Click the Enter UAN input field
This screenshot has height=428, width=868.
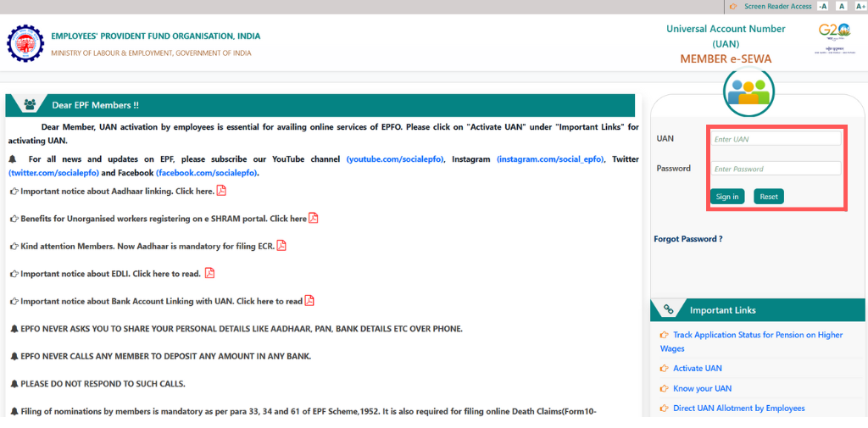coord(776,139)
